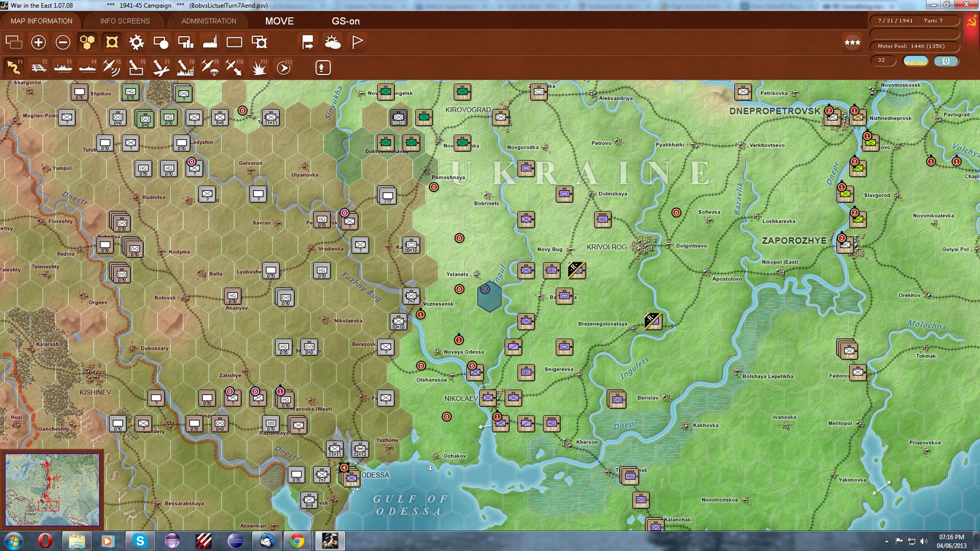Click the upload arrow box icon
Image resolution: width=980 pixels, height=551 pixels.
point(323,67)
